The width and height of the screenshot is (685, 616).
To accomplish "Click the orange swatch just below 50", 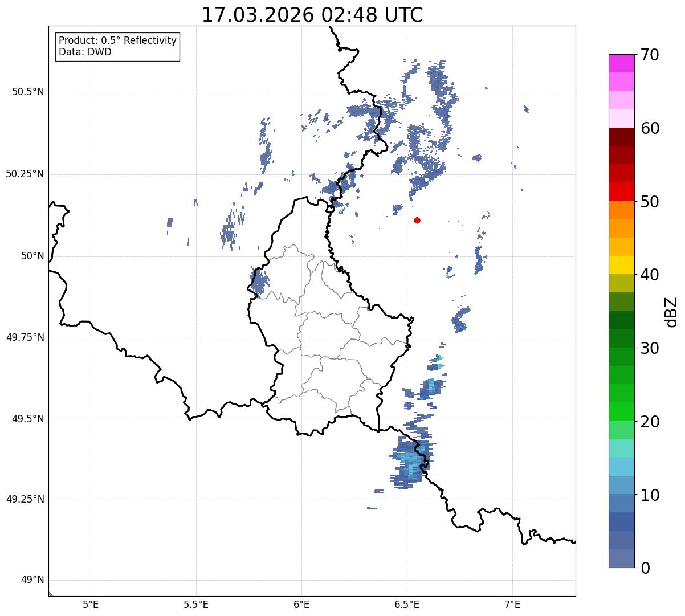I will click(621, 210).
